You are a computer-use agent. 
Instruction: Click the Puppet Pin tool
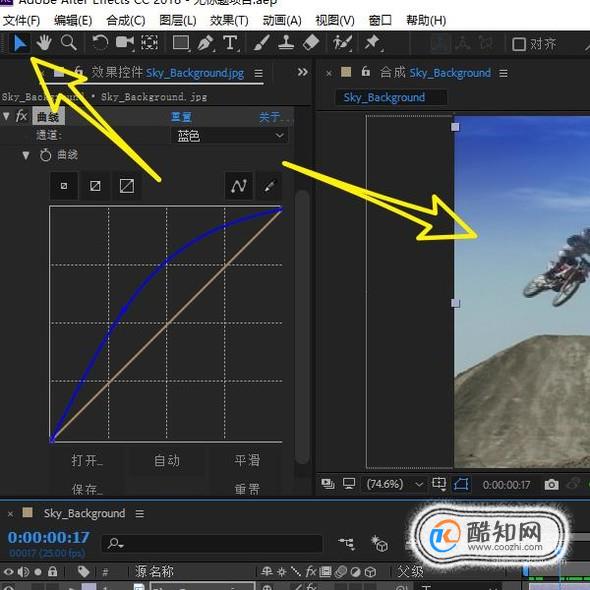pos(372,43)
